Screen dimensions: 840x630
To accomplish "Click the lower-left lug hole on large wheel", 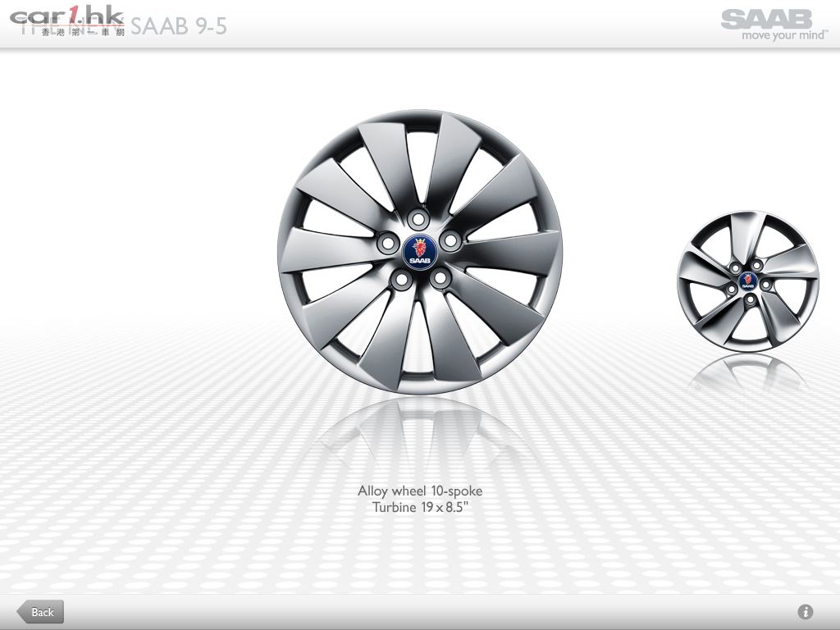I will coord(401,280).
